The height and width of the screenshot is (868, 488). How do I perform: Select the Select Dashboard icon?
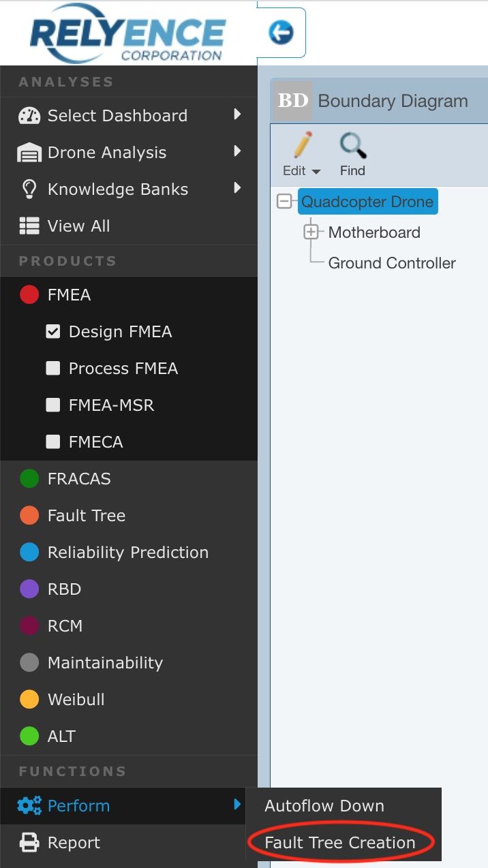30,115
